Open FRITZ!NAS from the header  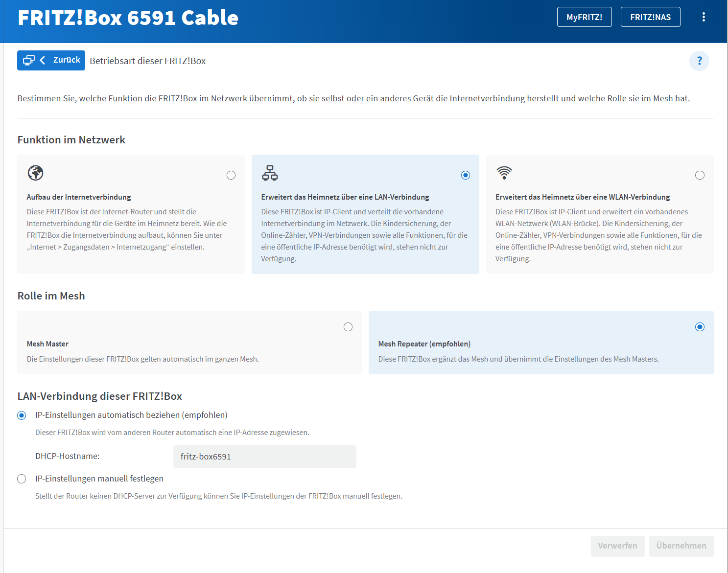651,17
